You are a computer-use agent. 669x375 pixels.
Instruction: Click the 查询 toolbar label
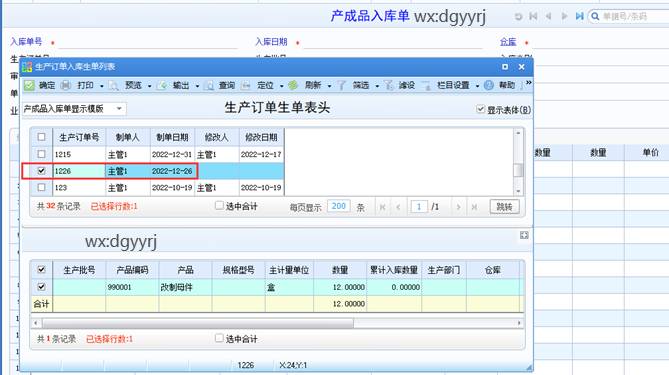[x=227, y=85]
